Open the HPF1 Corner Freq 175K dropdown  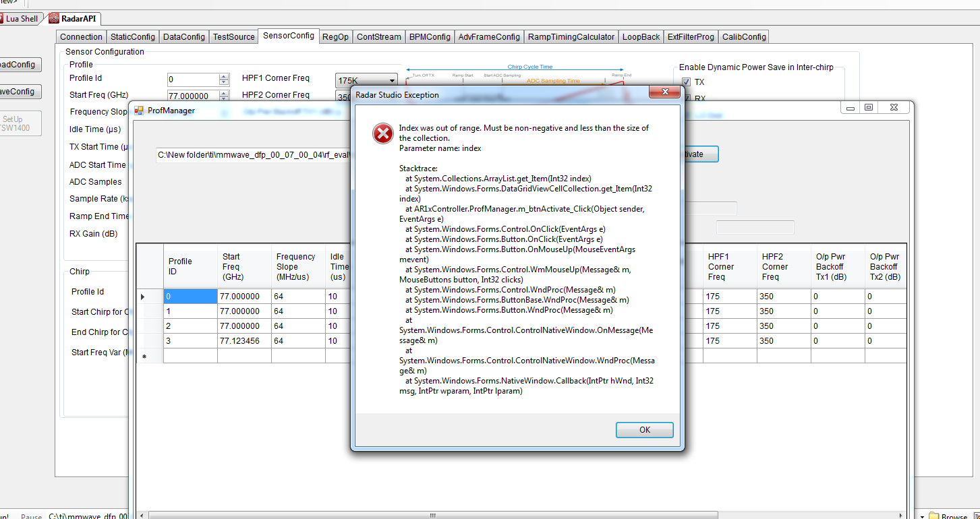(x=393, y=80)
